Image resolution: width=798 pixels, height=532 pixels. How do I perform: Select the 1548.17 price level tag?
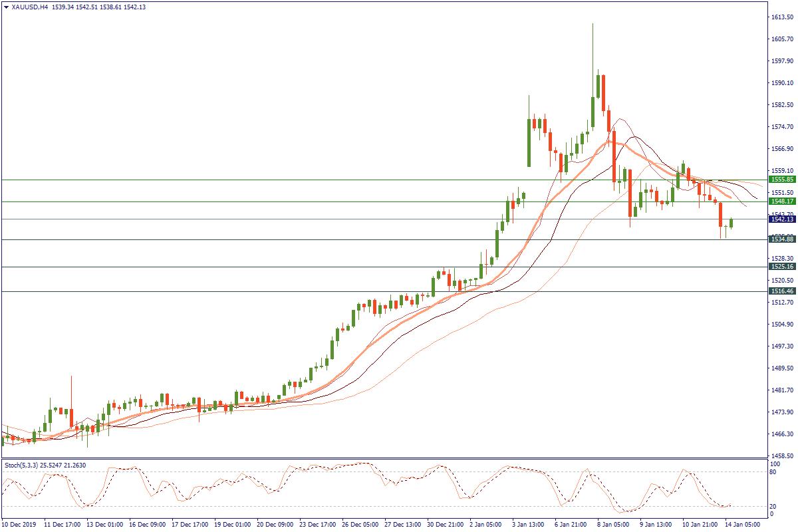(781, 201)
